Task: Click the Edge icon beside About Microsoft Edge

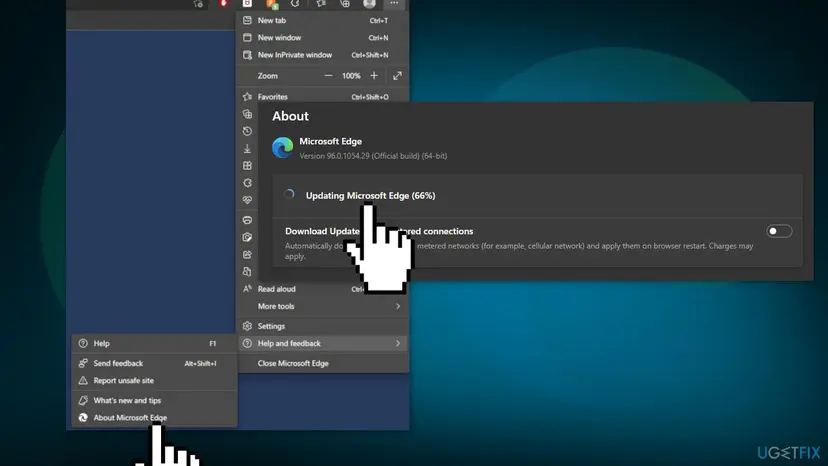Action: (83, 417)
